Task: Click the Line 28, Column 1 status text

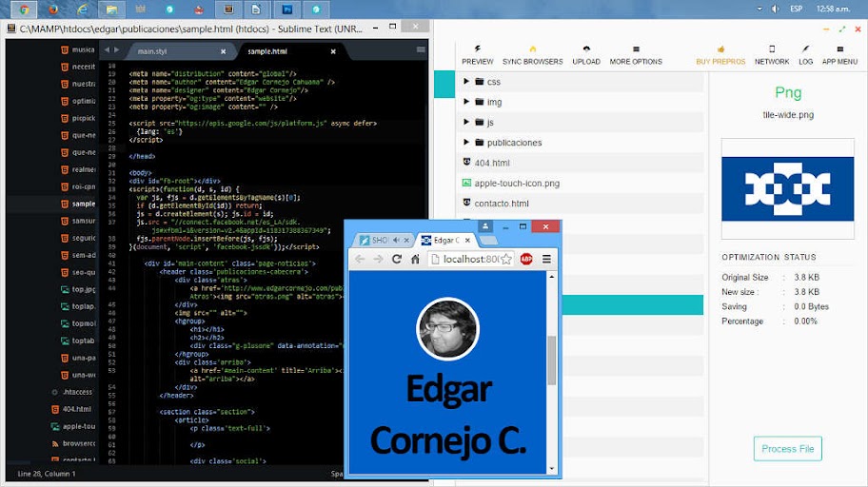Action: click(x=47, y=474)
